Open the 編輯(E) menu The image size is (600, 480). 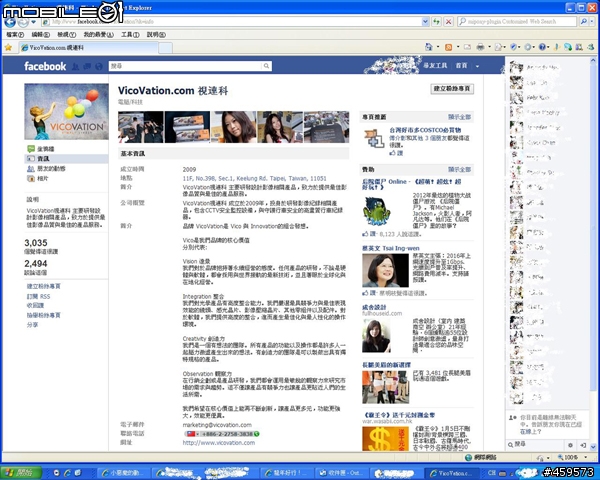pyautogui.click(x=41, y=34)
